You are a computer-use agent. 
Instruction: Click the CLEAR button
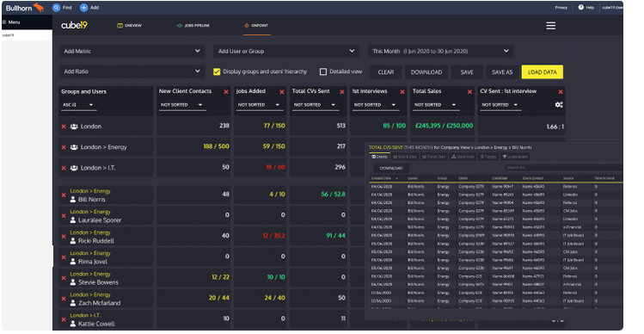[x=386, y=72]
